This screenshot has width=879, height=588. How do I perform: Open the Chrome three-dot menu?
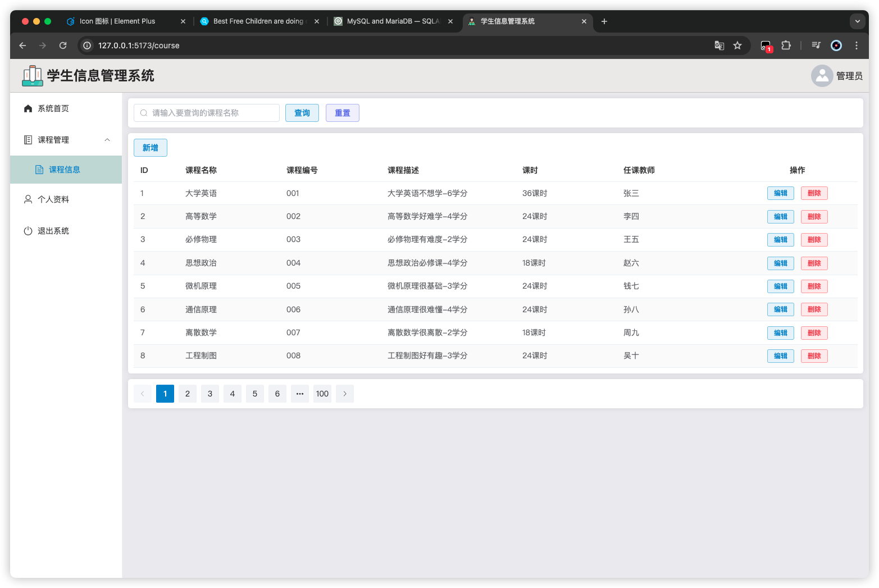[x=857, y=45]
